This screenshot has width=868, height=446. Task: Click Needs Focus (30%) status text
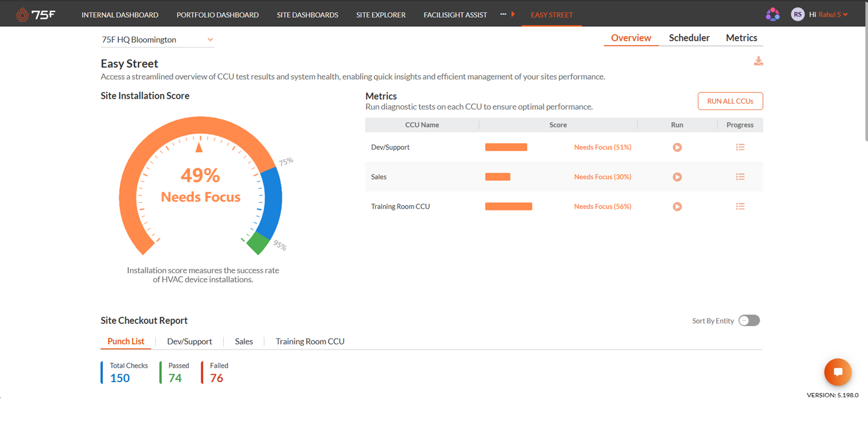pyautogui.click(x=603, y=177)
